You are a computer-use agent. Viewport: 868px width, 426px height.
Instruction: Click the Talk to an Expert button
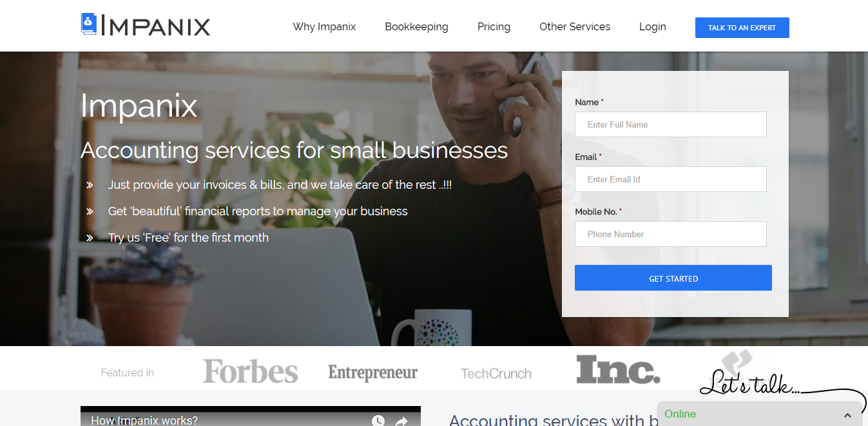[x=742, y=28]
